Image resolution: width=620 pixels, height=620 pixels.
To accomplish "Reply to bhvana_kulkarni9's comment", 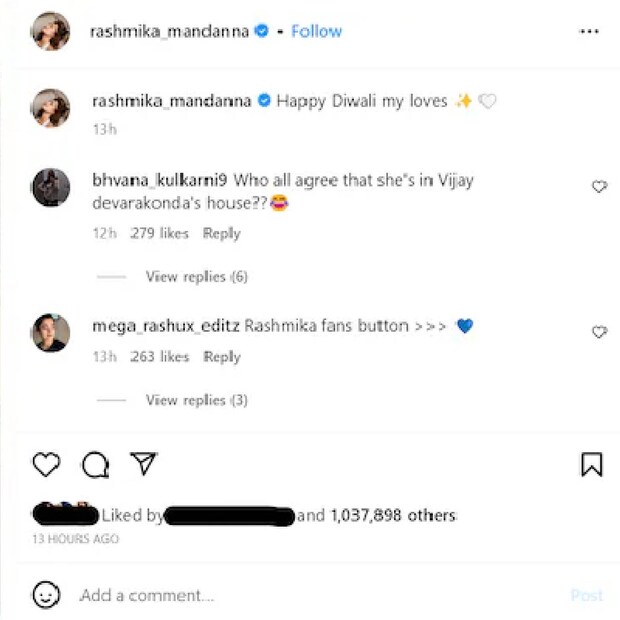I will tap(221, 233).
